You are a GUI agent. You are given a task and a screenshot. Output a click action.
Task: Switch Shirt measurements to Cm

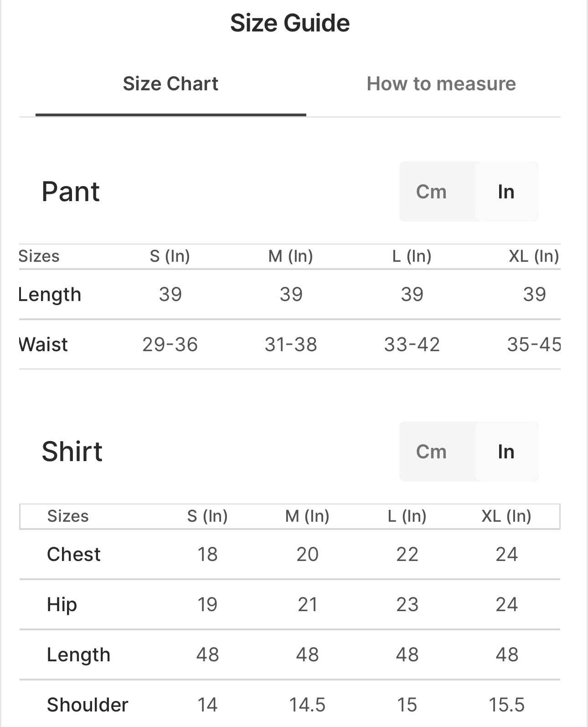(431, 452)
